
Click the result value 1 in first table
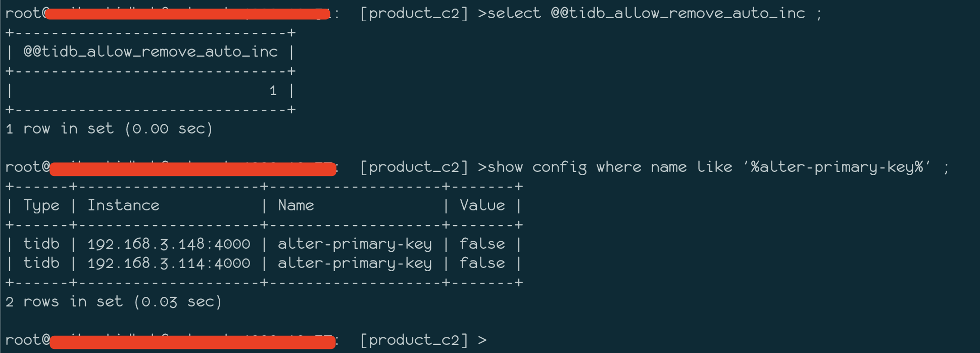(x=273, y=91)
